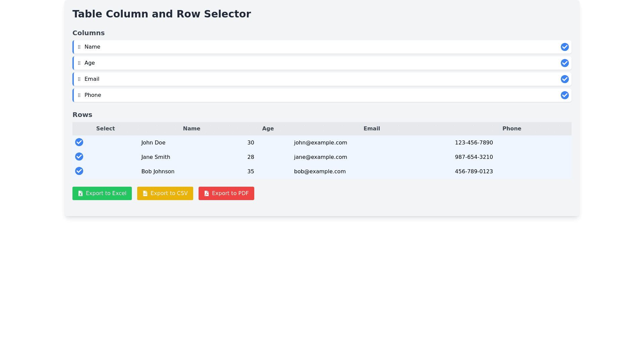Toggle the Phone column checkmark
Screen dimensions: 644x362
pyautogui.click(x=565, y=95)
